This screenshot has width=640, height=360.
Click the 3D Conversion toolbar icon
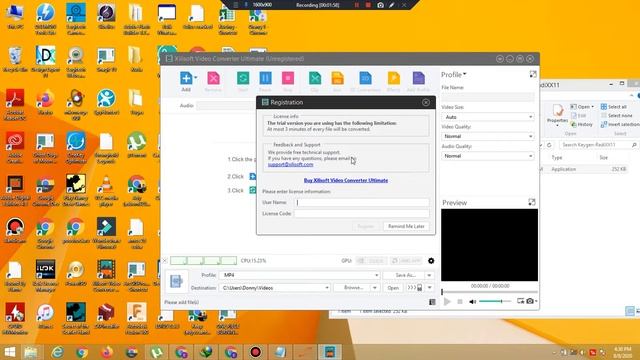pos(365,78)
